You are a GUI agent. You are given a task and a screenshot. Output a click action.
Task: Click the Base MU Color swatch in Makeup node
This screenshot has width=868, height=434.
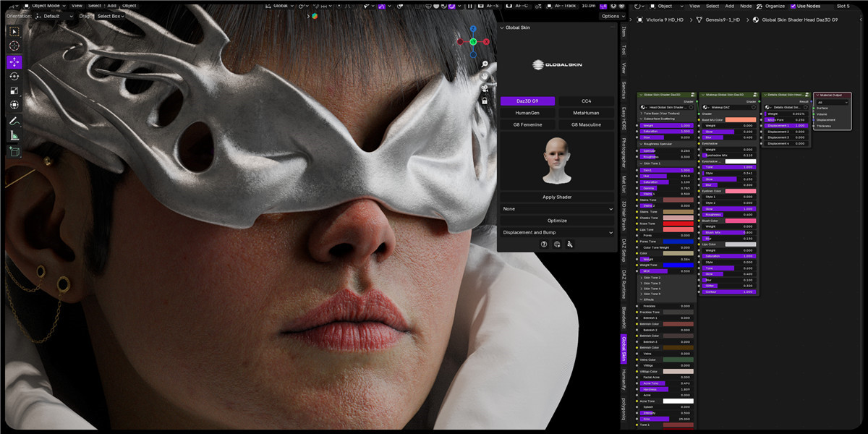coord(740,119)
